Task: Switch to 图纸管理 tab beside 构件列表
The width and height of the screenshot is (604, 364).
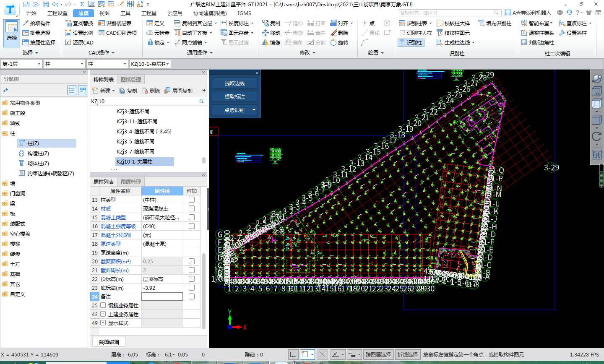Action: pos(131,79)
